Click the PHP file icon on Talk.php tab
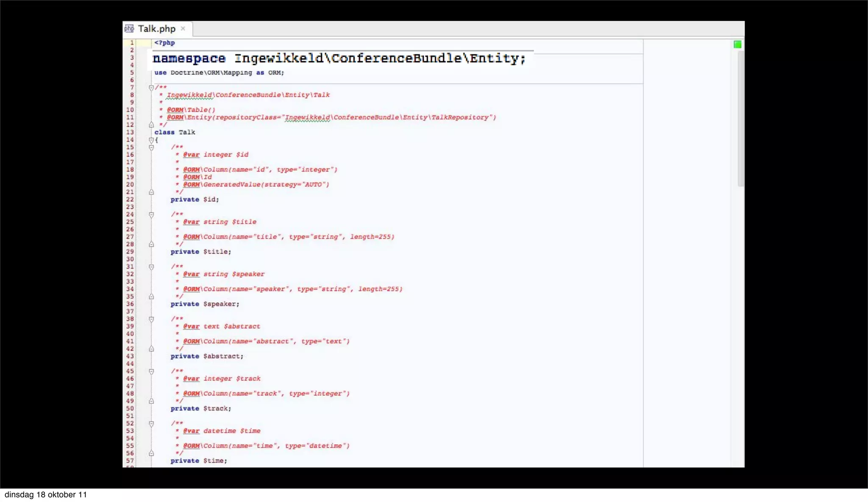Viewport: 868px width, 502px height. click(129, 28)
